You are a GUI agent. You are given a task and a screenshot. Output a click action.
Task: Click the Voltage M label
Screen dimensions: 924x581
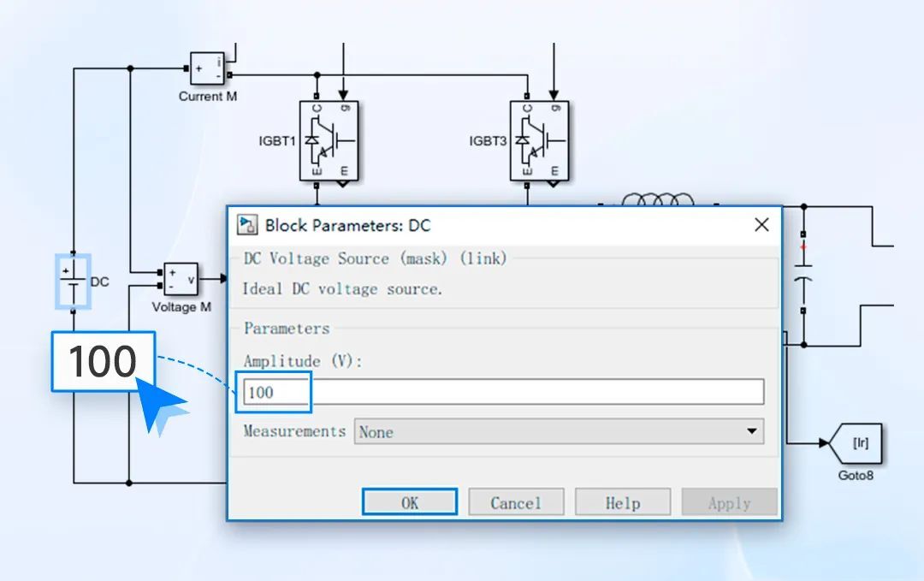click(x=181, y=307)
